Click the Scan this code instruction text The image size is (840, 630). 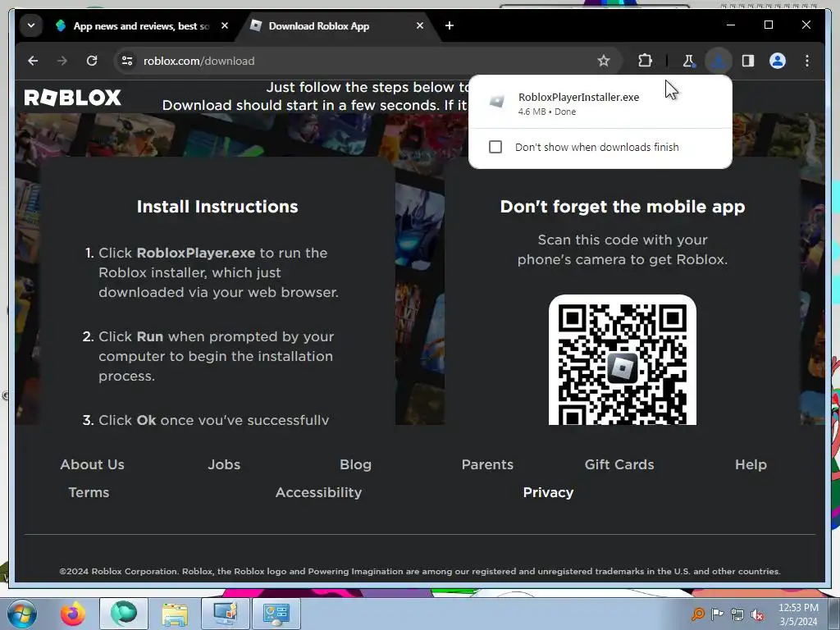pyautogui.click(x=623, y=249)
